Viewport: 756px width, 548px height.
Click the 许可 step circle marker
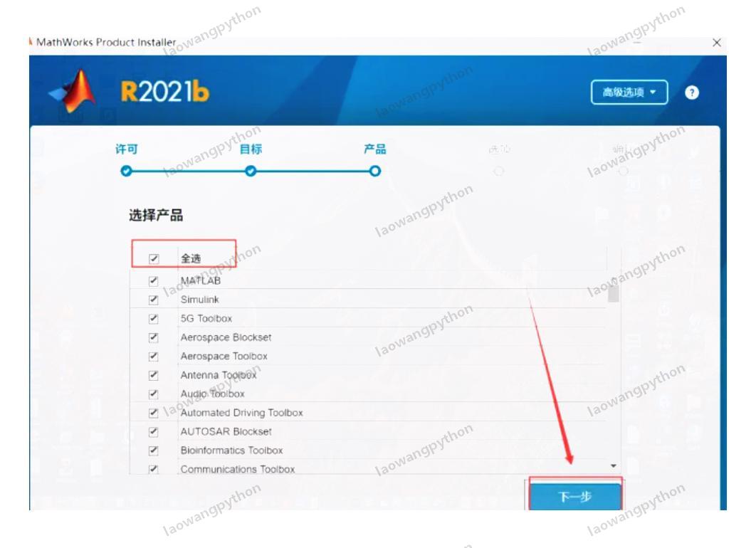point(126,171)
